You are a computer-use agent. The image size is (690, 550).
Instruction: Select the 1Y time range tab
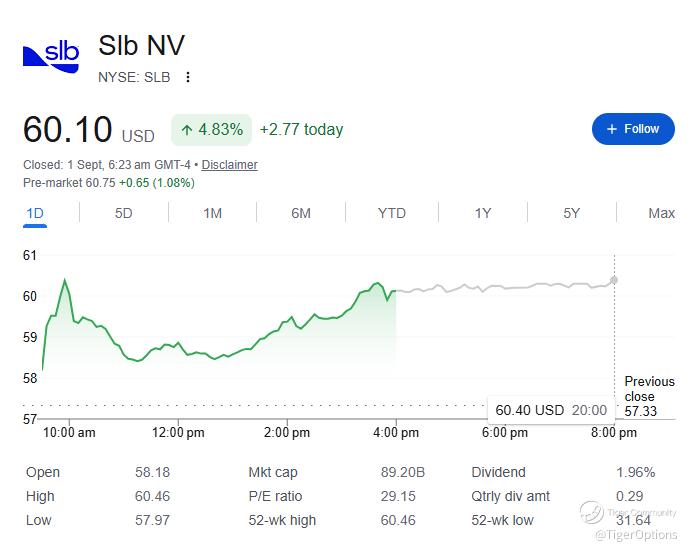coord(483,213)
